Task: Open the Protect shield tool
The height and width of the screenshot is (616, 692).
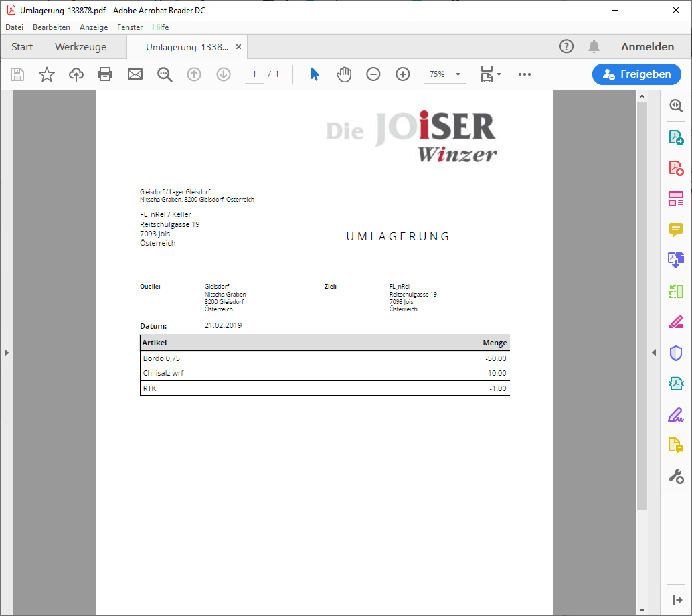Action: pos(676,353)
